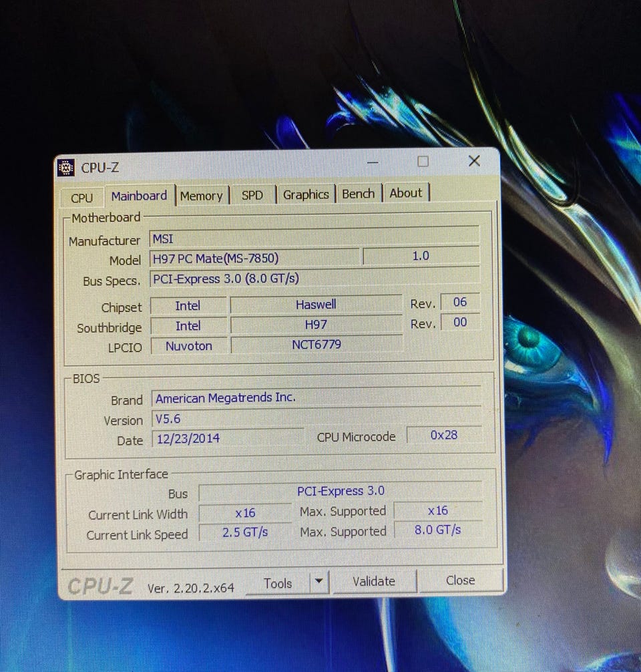Minimize the CPU-Z window

coord(373,163)
